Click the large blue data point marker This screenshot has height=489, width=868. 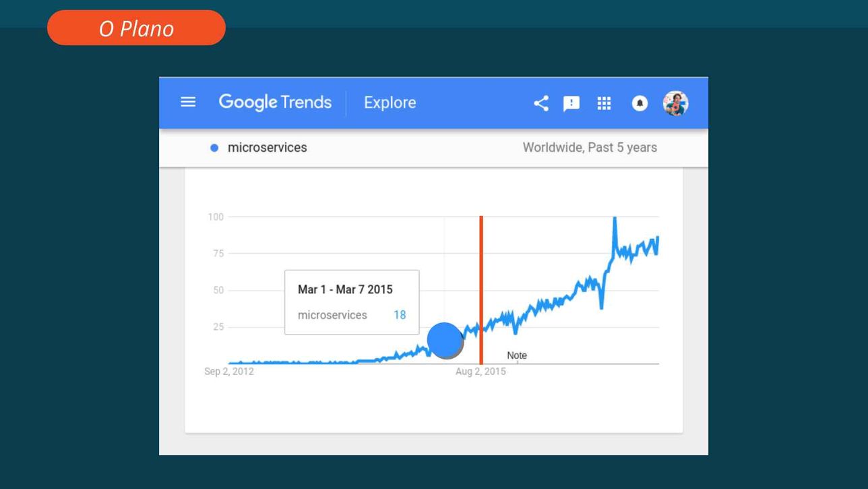pyautogui.click(x=445, y=341)
